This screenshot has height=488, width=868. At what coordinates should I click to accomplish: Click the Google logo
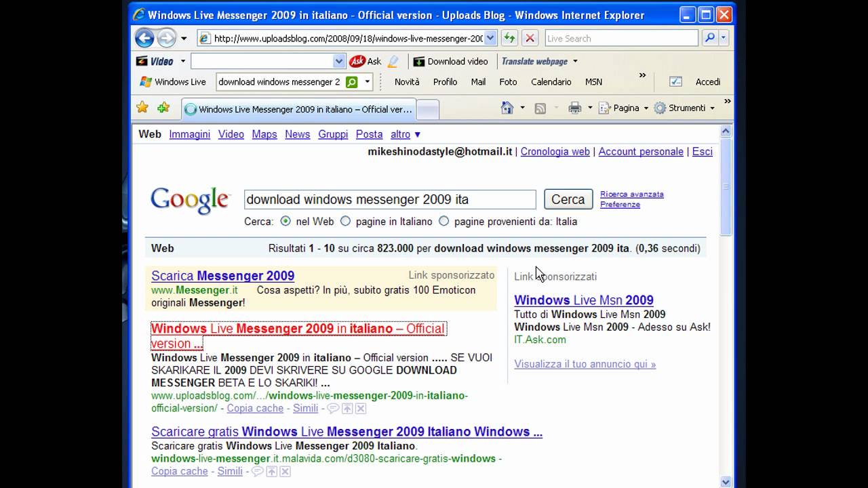coord(191,200)
